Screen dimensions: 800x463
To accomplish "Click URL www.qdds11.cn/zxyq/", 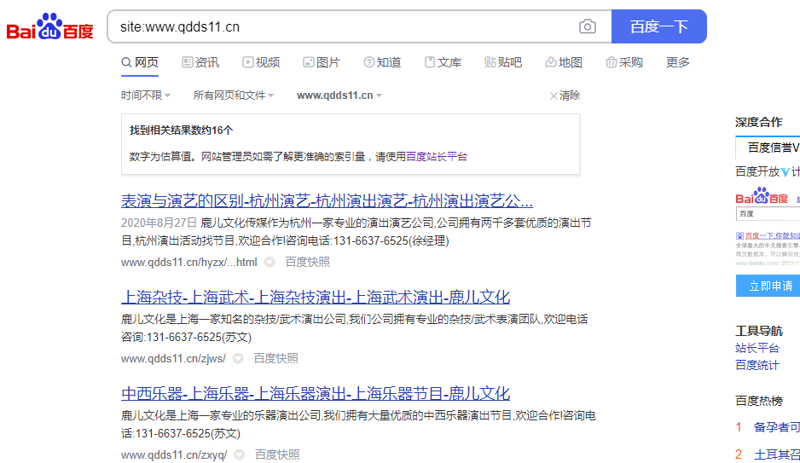I will 174,455.
